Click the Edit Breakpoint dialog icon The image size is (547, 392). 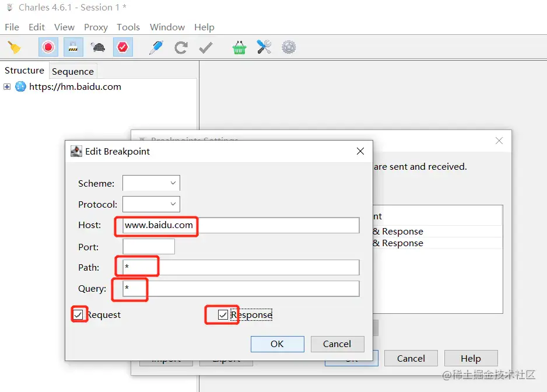coord(76,151)
